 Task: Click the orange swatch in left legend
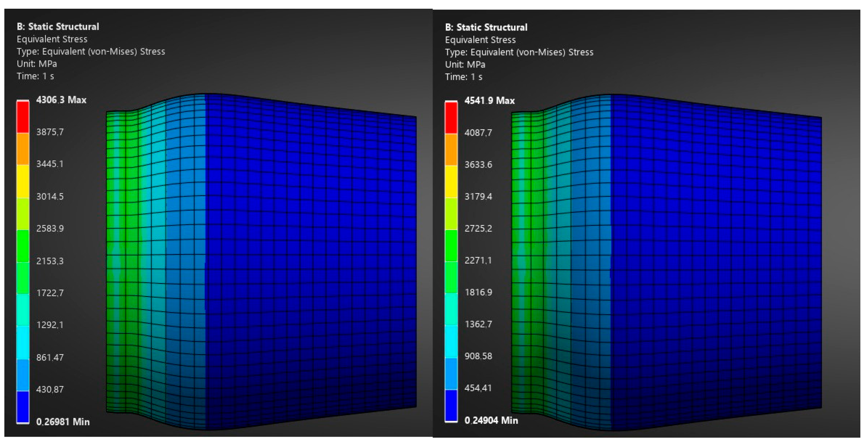[x=23, y=149]
